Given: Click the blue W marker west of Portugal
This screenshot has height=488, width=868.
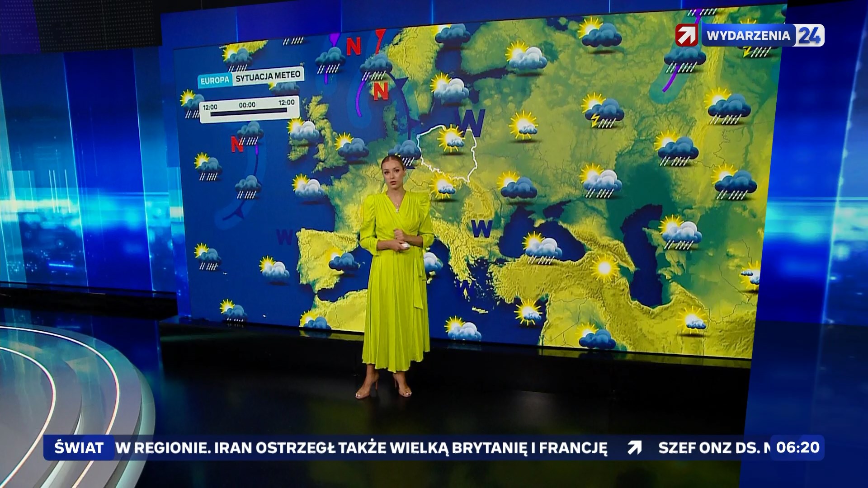Looking at the screenshot, I should tap(284, 236).
